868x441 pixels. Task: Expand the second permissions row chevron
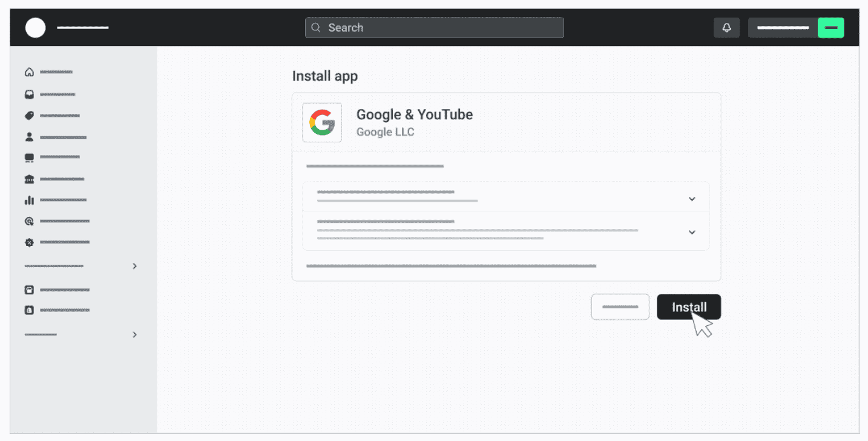(692, 232)
